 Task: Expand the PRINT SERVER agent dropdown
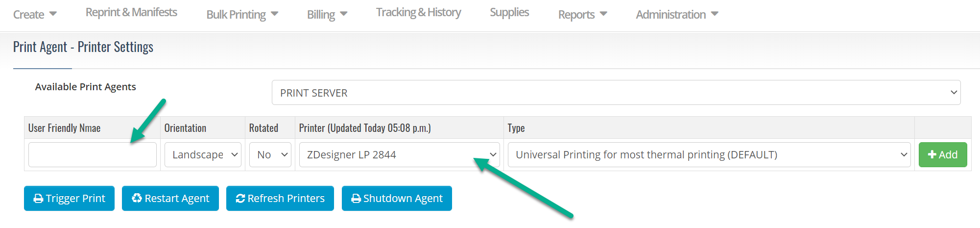[x=616, y=93]
